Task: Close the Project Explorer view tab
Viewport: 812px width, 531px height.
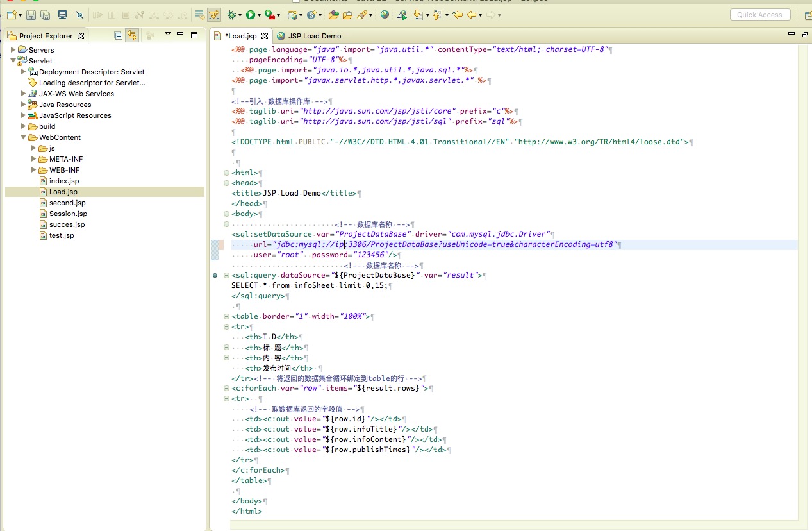Action: [x=81, y=36]
